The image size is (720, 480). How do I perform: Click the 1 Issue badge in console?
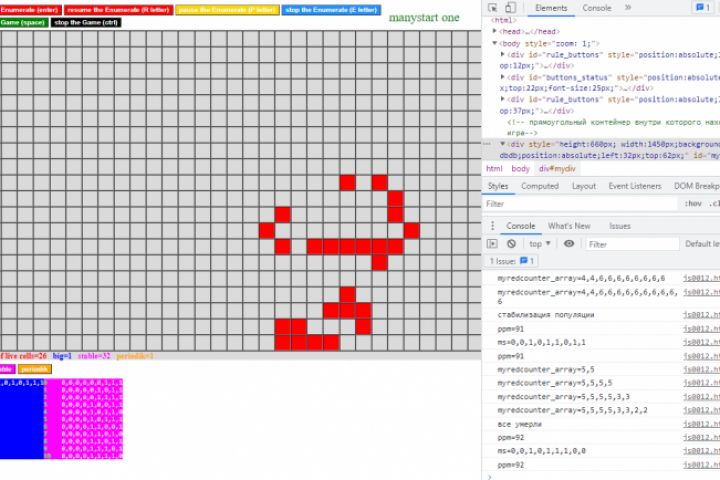click(x=512, y=261)
